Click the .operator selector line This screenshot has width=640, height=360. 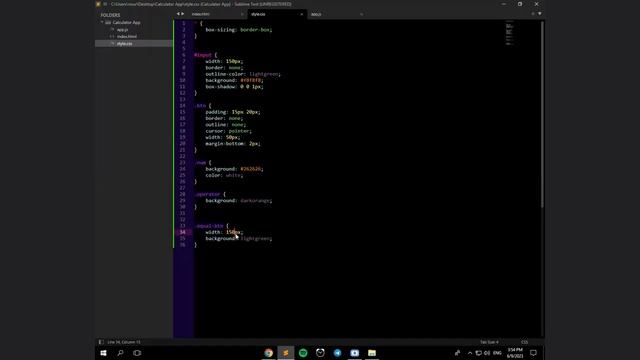[210, 194]
